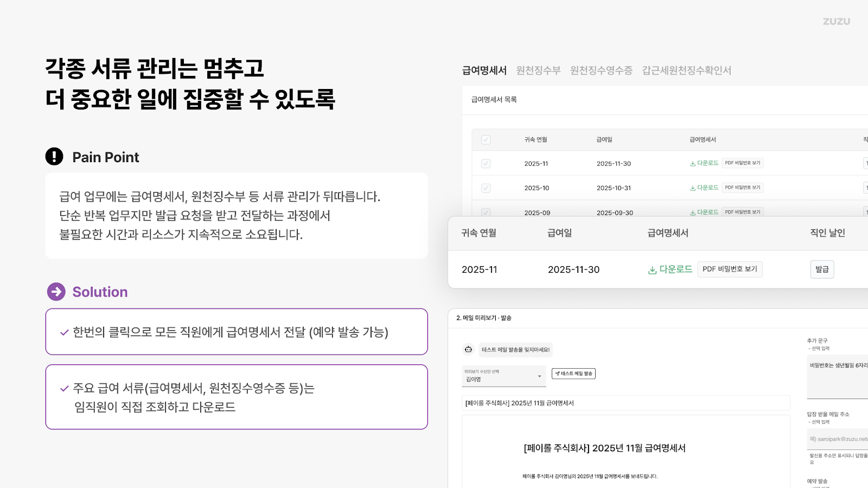
Task: Click the paper plane icon on 테스트 메일 발송
Action: tap(557, 374)
